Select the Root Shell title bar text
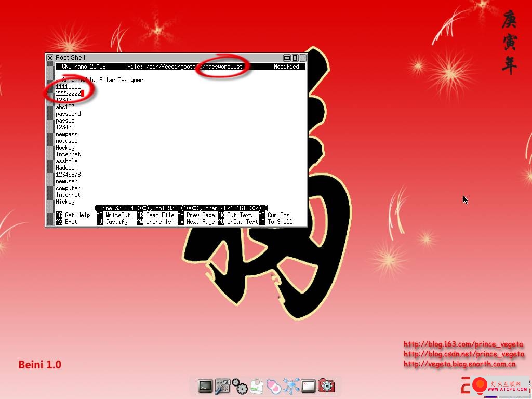The width and height of the screenshot is (532, 399). [70, 58]
